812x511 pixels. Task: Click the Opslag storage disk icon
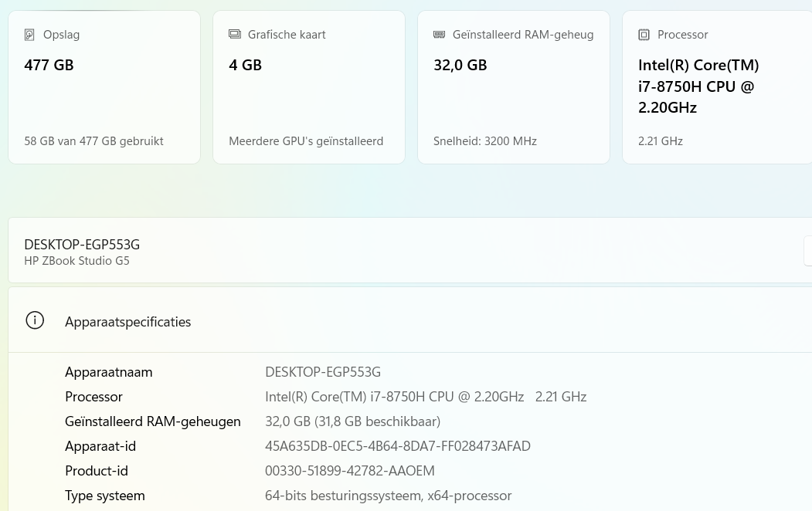click(x=29, y=35)
